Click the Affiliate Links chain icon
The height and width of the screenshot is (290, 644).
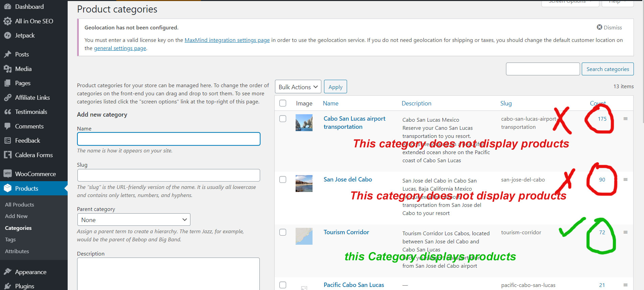coord(7,98)
